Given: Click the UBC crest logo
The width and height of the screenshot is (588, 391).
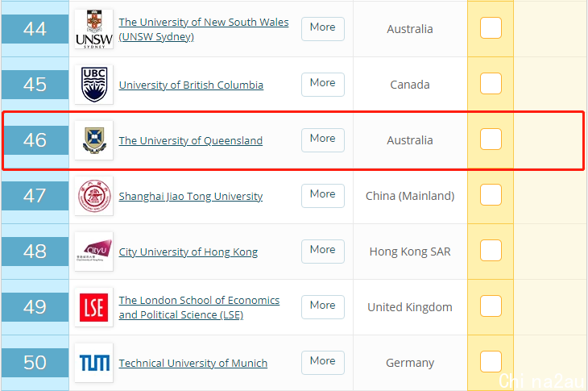Looking at the screenshot, I should coord(93,85).
